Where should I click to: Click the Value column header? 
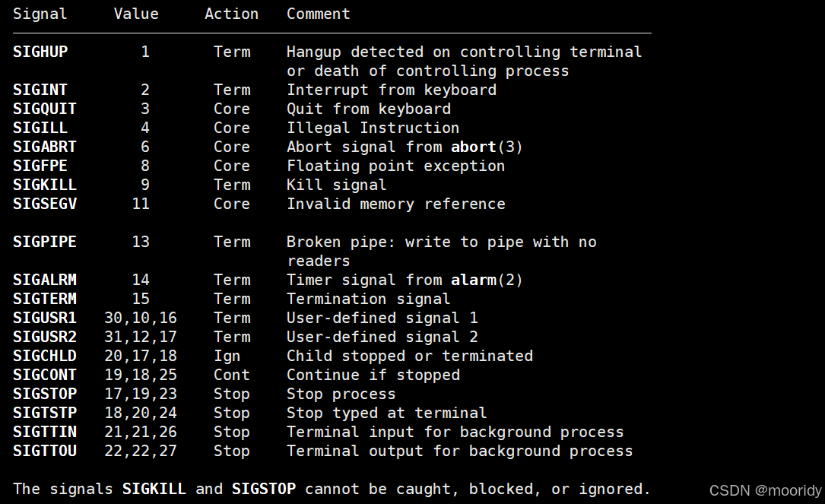(136, 14)
